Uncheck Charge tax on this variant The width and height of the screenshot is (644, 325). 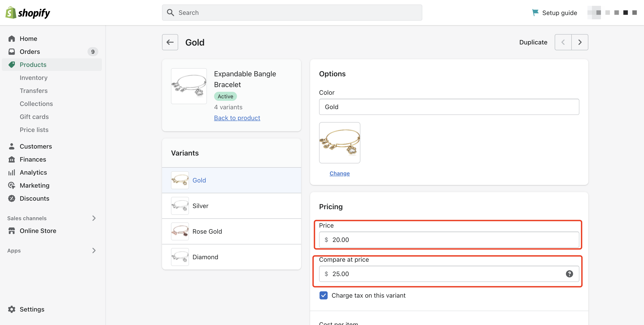pyautogui.click(x=324, y=295)
